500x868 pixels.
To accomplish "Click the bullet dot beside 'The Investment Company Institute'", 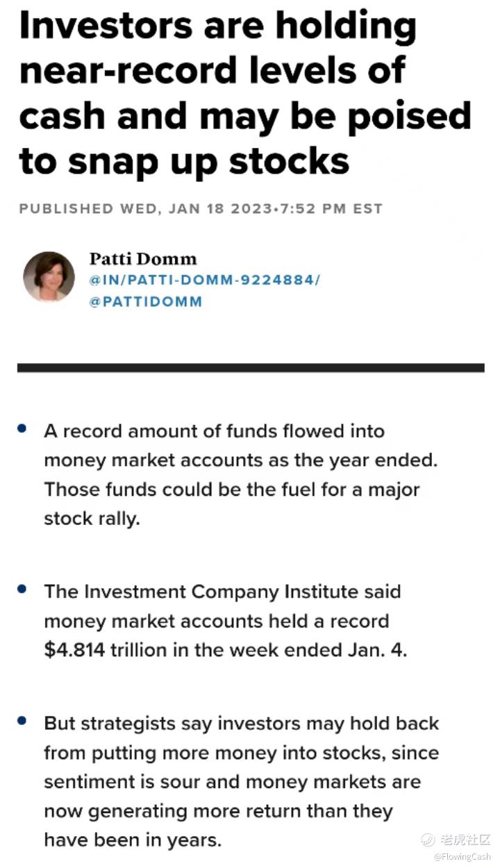I will [22, 590].
